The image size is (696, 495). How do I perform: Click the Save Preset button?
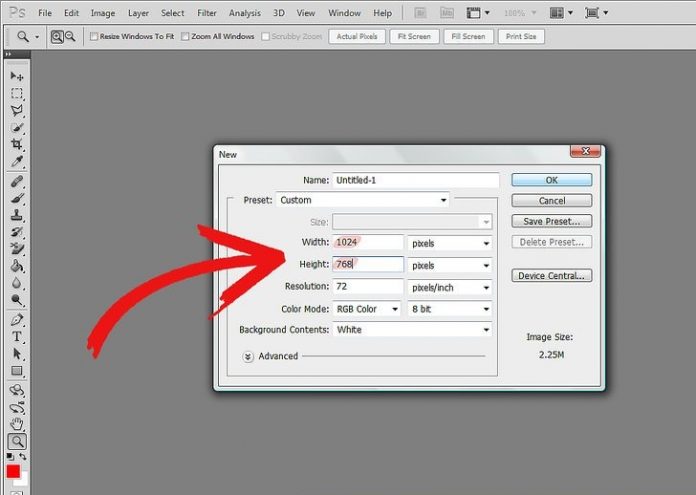(552, 221)
